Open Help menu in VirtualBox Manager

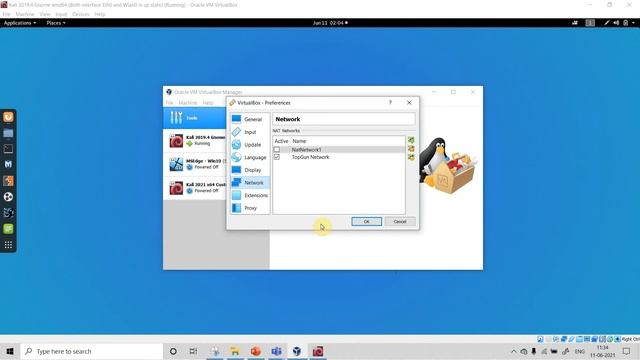tap(208, 103)
